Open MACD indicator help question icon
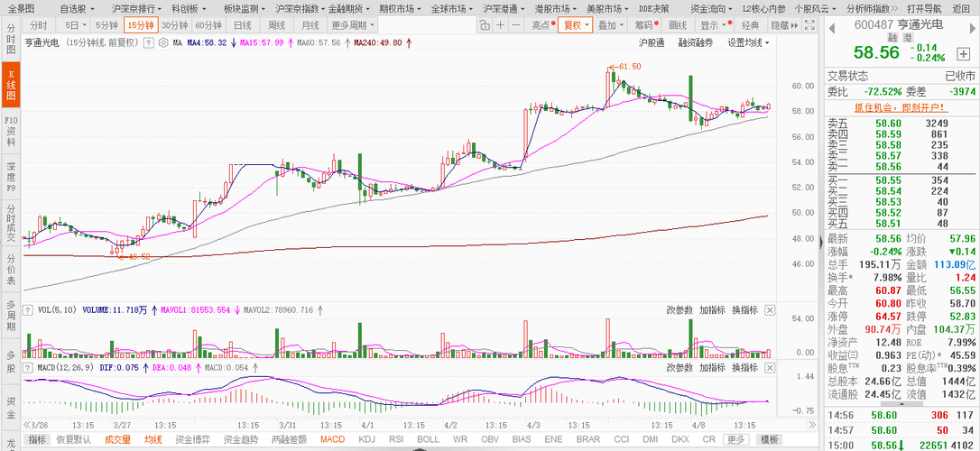 tap(27, 367)
